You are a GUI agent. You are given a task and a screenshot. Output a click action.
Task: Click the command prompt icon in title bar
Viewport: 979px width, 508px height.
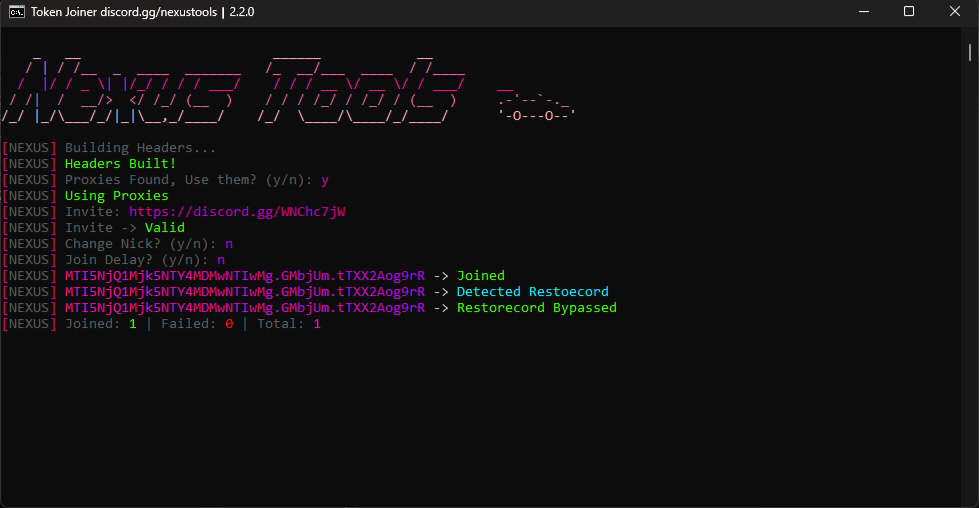click(x=17, y=12)
